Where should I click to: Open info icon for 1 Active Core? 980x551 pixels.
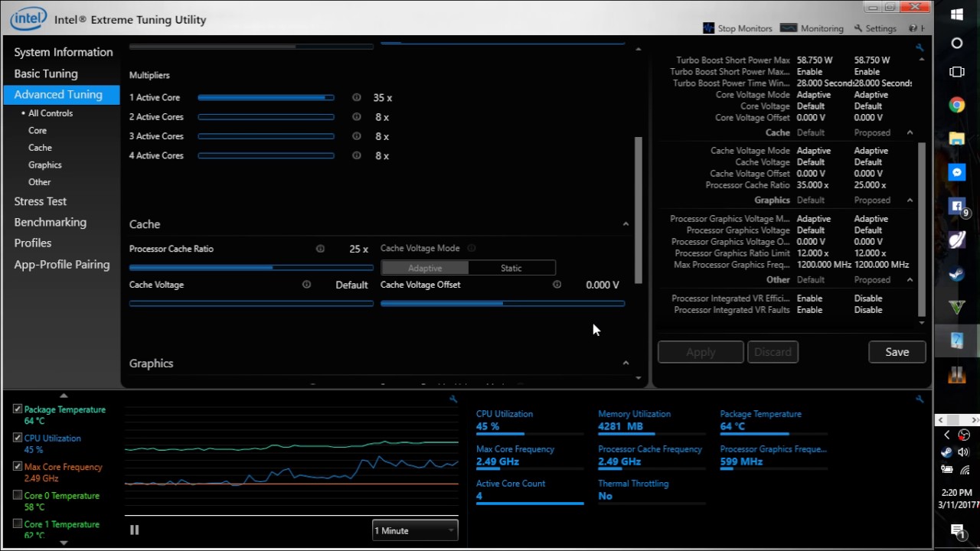click(356, 97)
